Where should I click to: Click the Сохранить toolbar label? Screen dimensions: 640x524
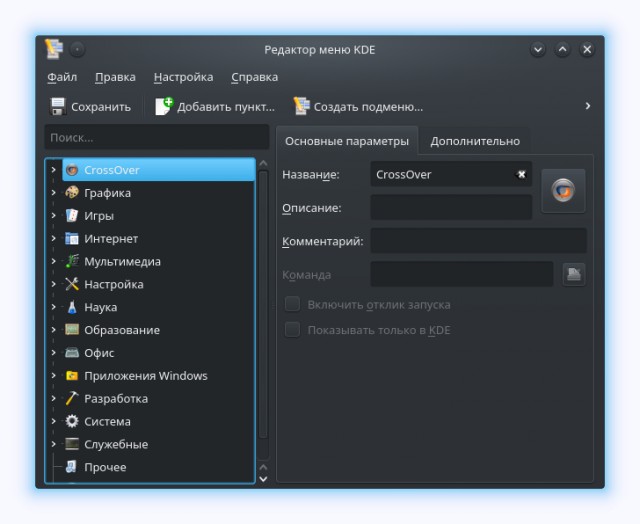pos(101,107)
